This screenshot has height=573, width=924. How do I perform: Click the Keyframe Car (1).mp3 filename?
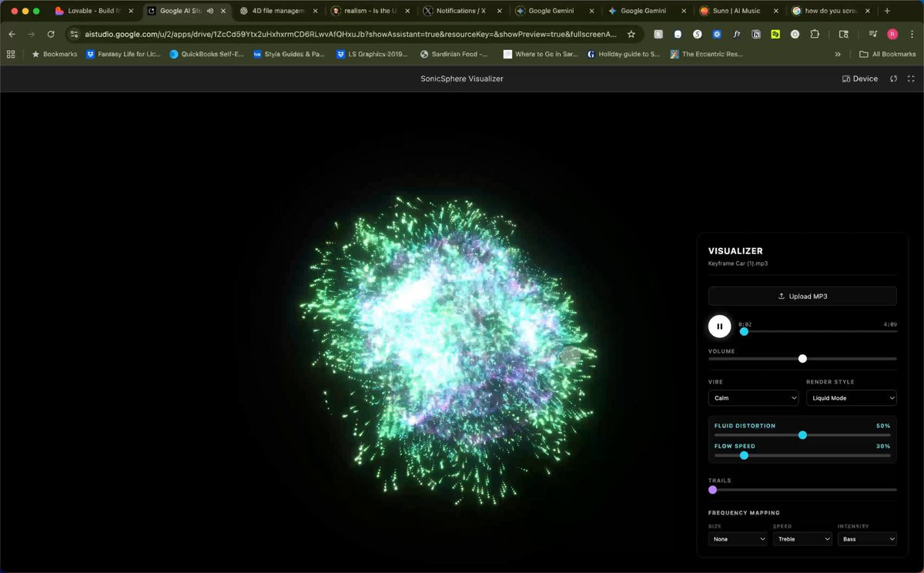point(738,263)
